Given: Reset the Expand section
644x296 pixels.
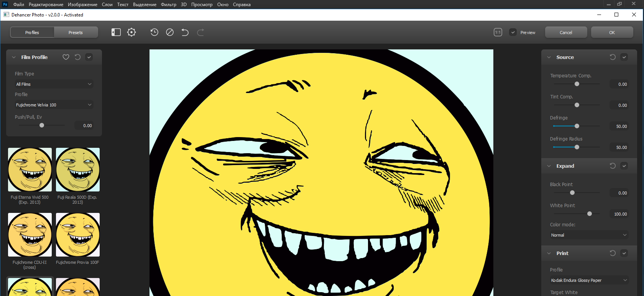Looking at the screenshot, I should [x=613, y=166].
